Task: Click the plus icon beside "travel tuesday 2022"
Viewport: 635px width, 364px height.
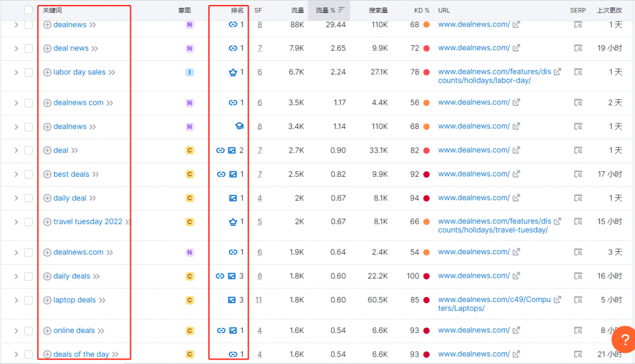Action: pyautogui.click(x=47, y=222)
